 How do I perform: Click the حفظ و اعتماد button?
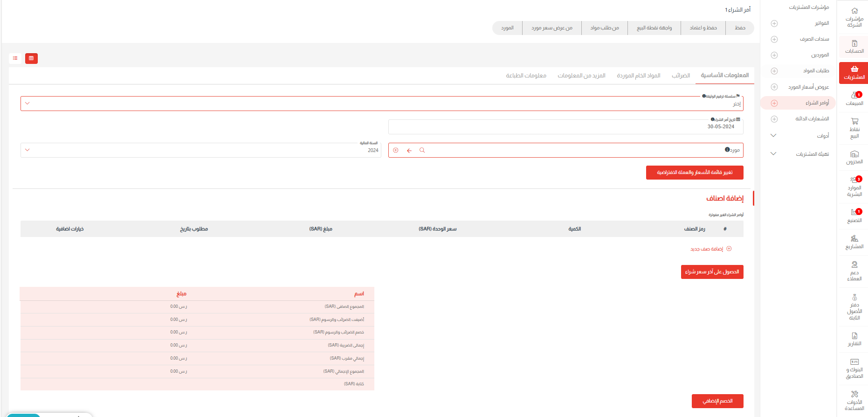coord(703,28)
